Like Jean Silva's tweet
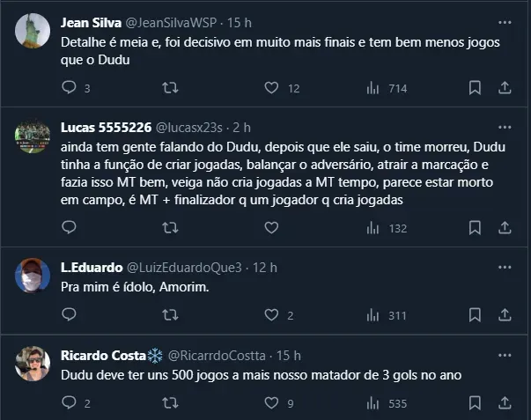 pyautogui.click(x=273, y=87)
